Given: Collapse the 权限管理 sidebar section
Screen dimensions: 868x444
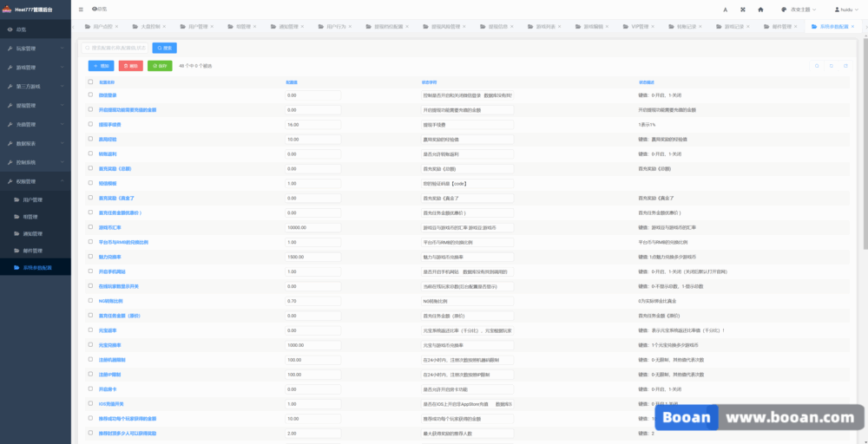Looking at the screenshot, I should coord(35,181).
